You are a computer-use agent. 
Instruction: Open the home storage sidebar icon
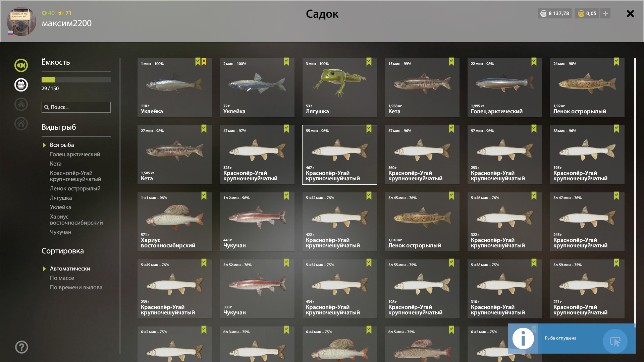[x=21, y=124]
